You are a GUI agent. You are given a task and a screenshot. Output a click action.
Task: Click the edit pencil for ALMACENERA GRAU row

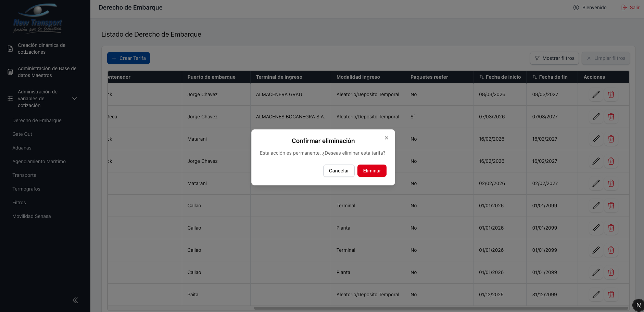(x=596, y=94)
